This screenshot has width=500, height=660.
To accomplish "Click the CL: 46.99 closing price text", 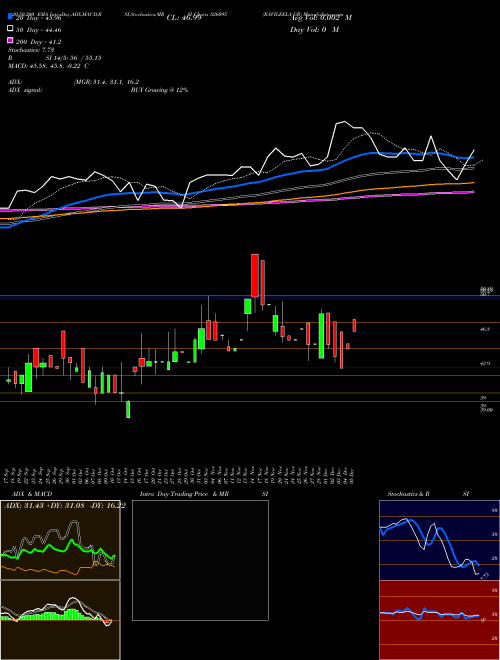I will click(184, 18).
